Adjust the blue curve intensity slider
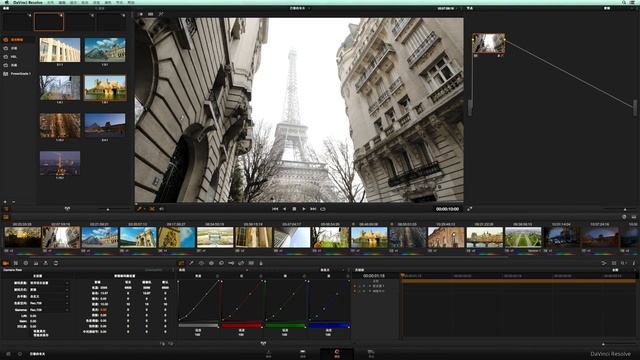640x360 pixels. click(329, 326)
